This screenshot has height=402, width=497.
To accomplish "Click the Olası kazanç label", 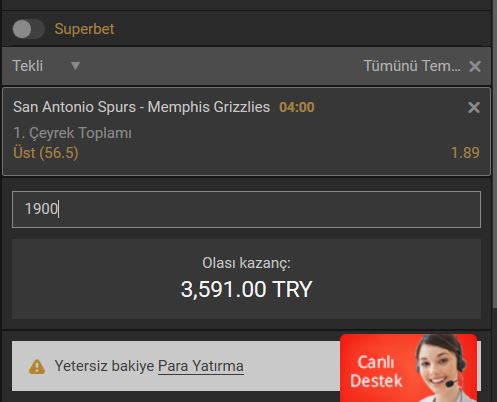I will (x=246, y=263).
